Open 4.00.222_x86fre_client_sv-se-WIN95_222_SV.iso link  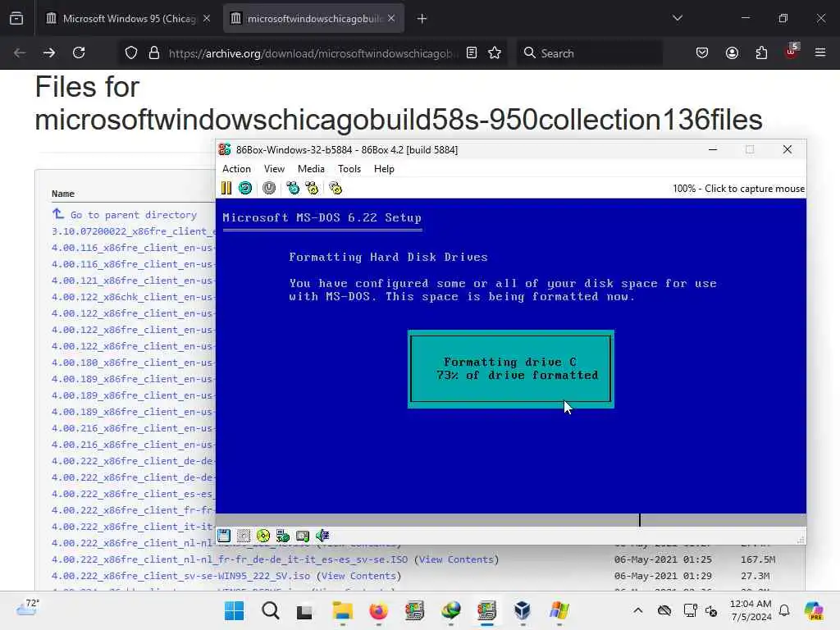pos(180,576)
